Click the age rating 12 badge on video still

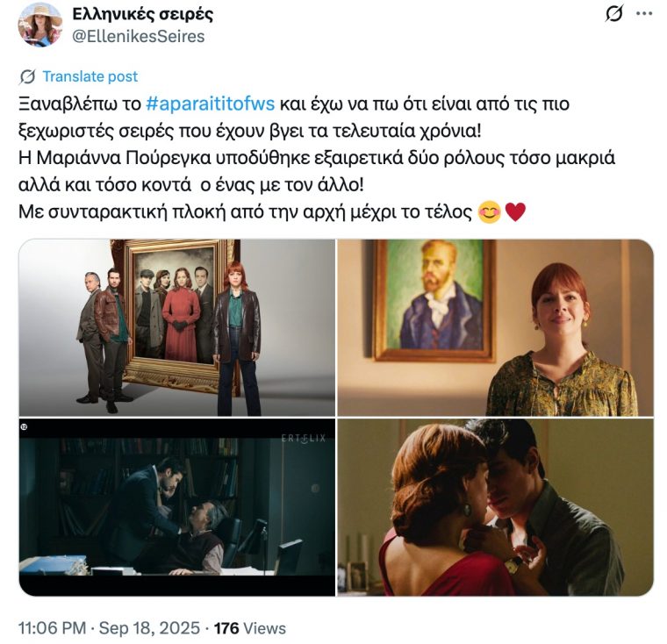click(25, 426)
